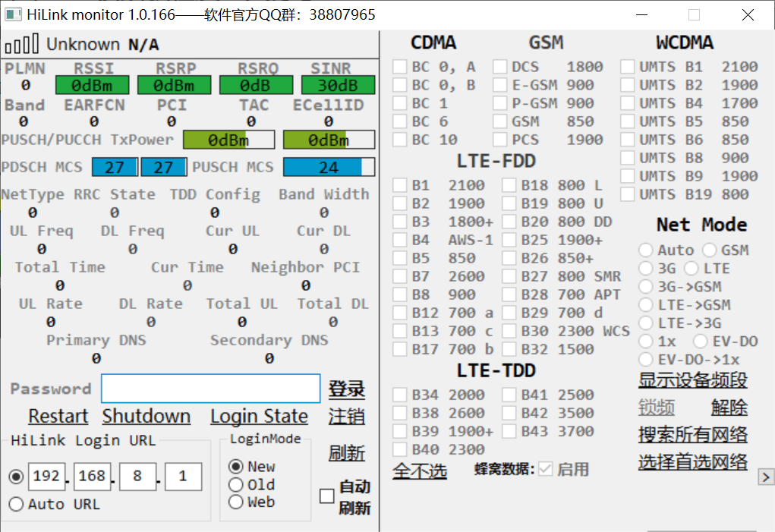
Task: Expand the right side panel arrow
Action: click(x=766, y=477)
